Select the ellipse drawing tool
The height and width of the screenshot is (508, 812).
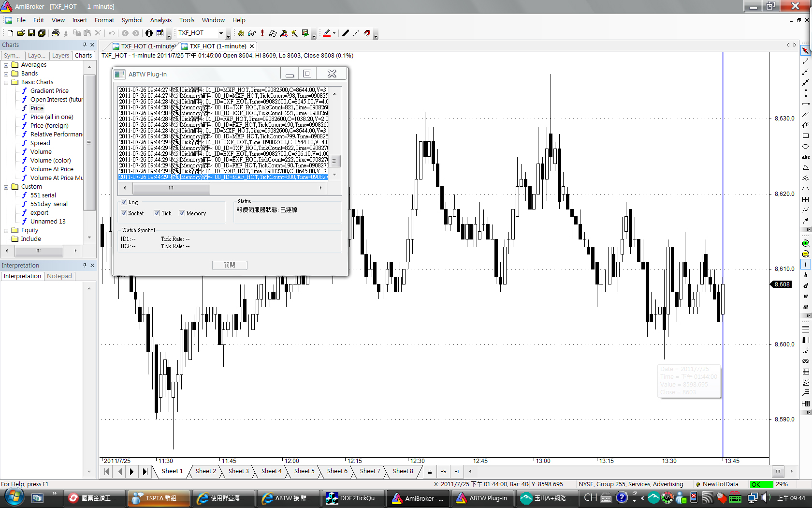coord(805,146)
